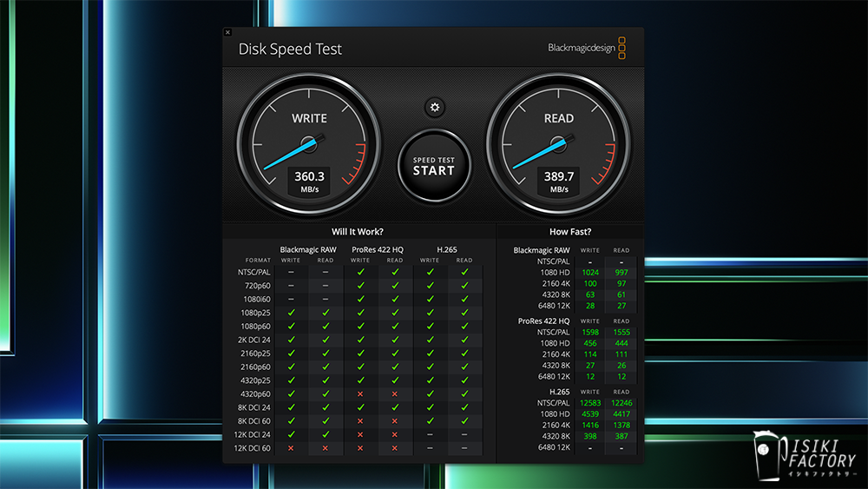This screenshot has width=868, height=489.
Task: Click H.265 read checkmark for NTSC/PAL
Action: pyautogui.click(x=464, y=272)
